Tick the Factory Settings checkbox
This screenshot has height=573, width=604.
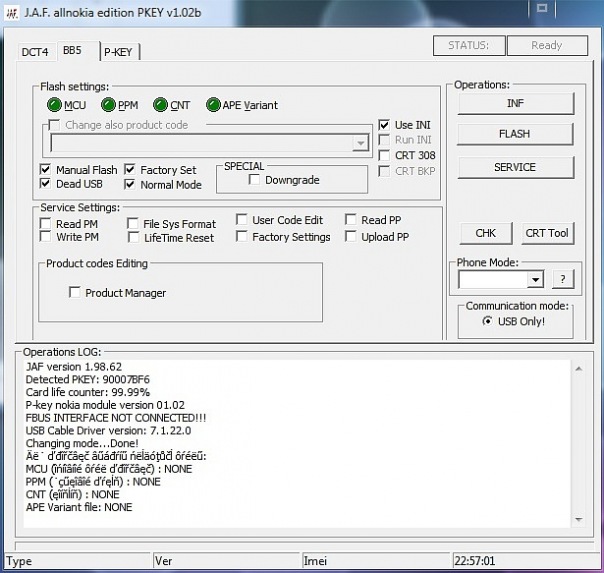[242, 236]
